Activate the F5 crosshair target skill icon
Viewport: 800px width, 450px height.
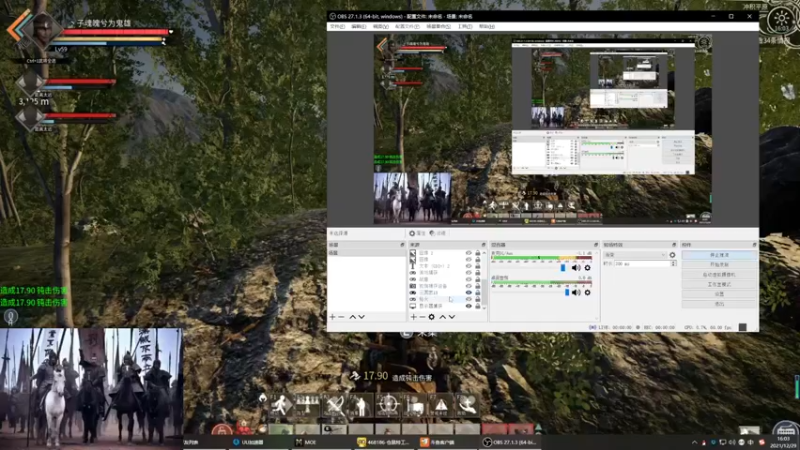388,406
